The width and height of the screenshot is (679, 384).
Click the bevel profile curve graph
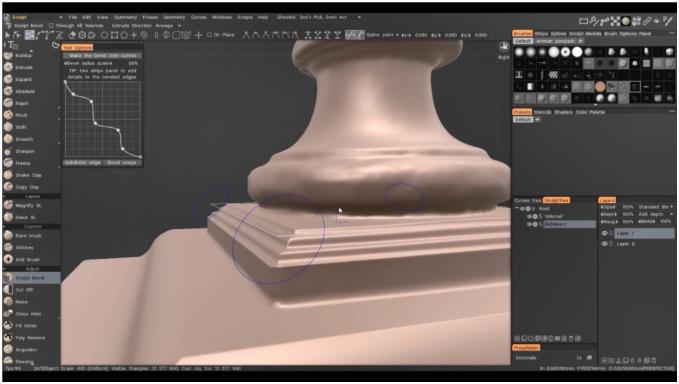[103, 119]
